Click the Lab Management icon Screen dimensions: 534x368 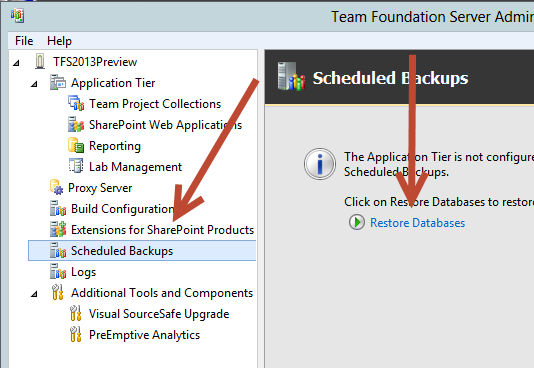point(76,166)
